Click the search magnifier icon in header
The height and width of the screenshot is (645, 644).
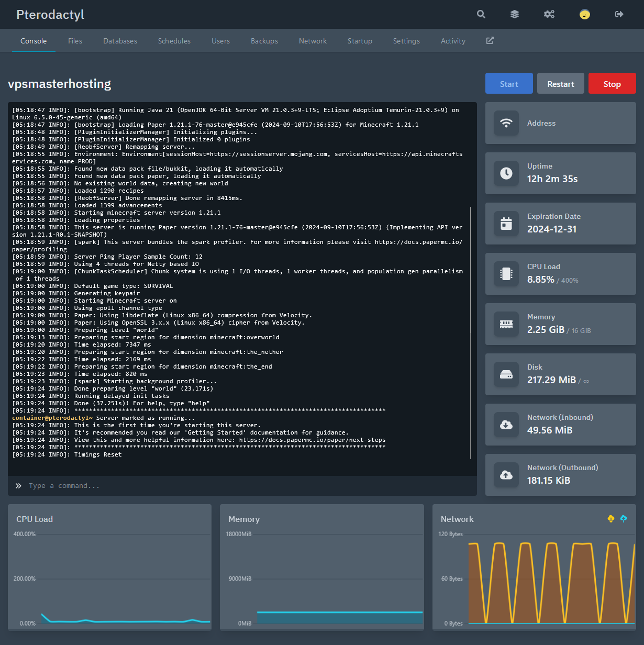(481, 14)
